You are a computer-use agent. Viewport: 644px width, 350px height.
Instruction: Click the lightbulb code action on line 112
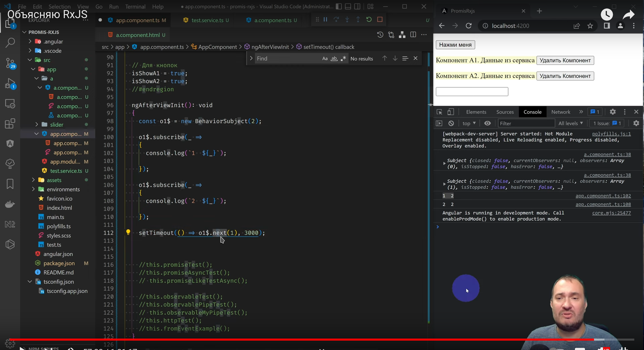[x=128, y=232]
